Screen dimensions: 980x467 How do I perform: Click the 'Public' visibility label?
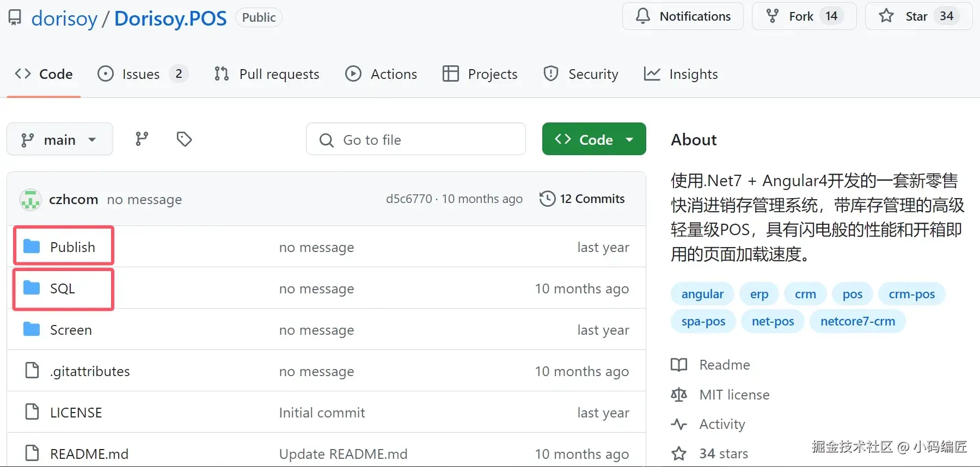(259, 17)
